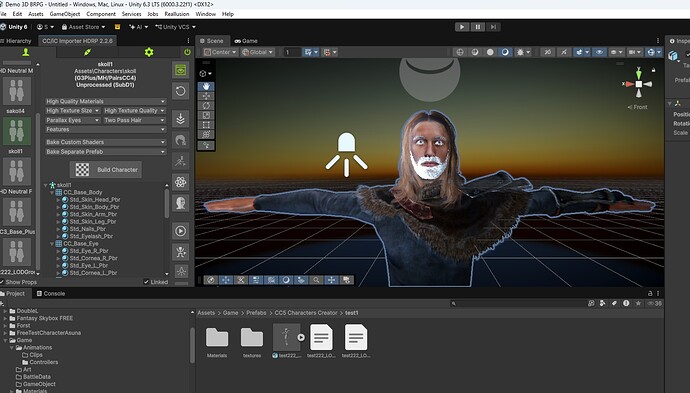
Task: Select the Rect transform tool
Action: coord(206,125)
